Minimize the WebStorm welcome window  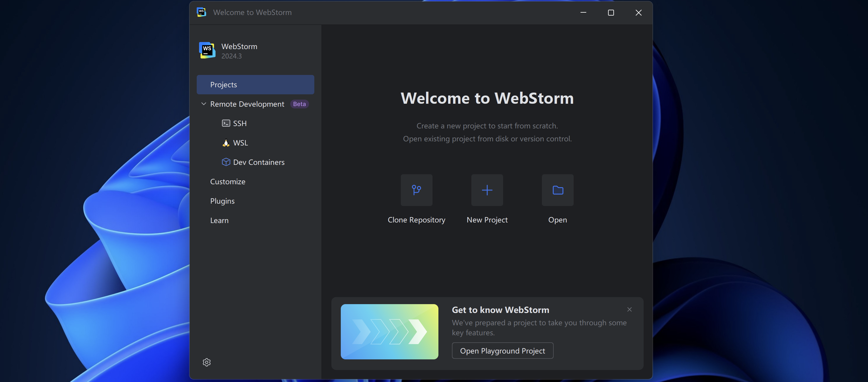[x=583, y=12]
